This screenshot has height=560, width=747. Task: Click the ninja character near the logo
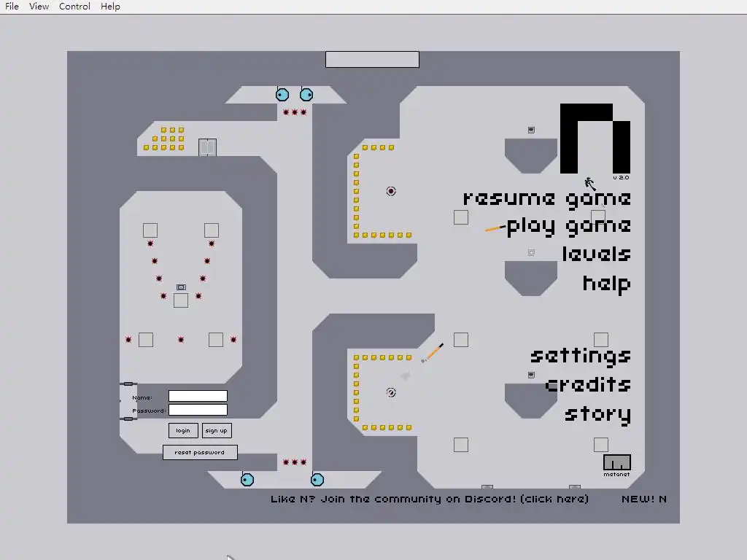589,183
